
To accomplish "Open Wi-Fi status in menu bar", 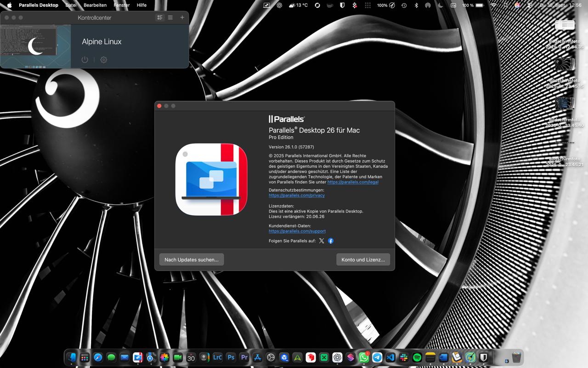I will (x=494, y=5).
